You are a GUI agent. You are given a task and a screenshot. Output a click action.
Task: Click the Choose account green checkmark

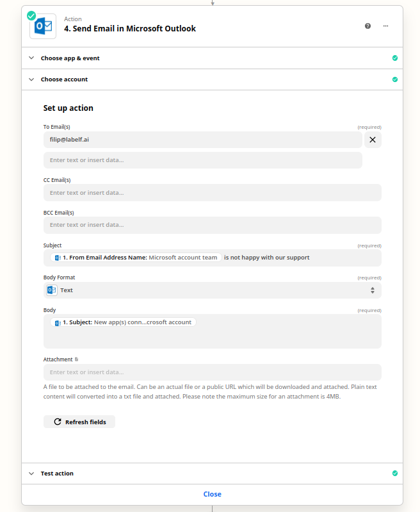pos(394,79)
